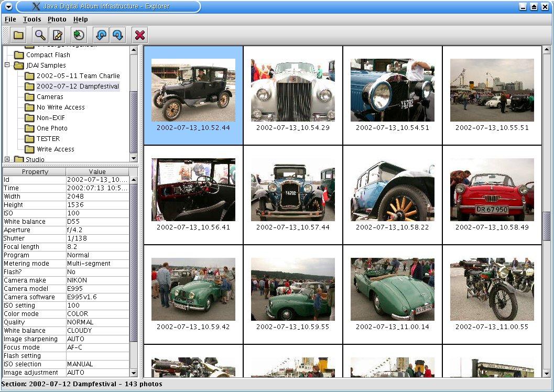The image size is (554, 392).
Task: Select photo 2002-07-13_10.54.29 silver Rolls Royce
Action: point(293,95)
